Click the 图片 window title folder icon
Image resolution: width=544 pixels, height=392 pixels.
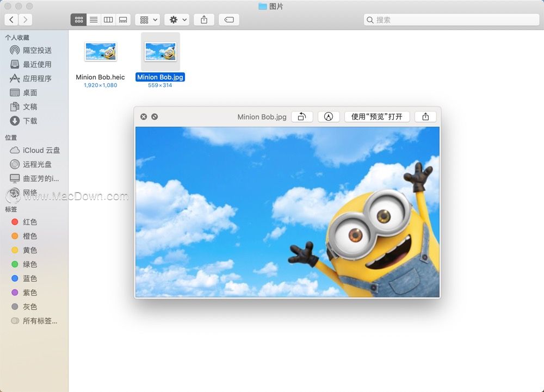click(x=263, y=6)
